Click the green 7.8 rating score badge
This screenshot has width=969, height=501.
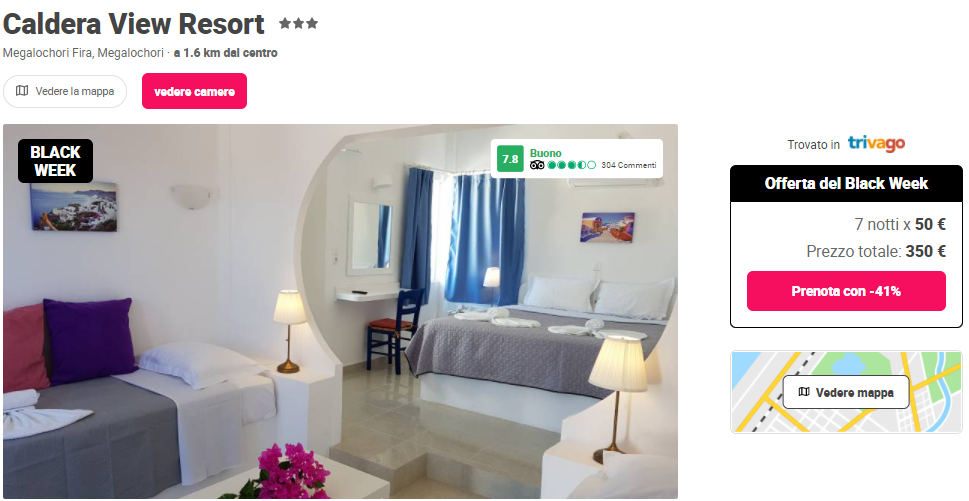510,159
